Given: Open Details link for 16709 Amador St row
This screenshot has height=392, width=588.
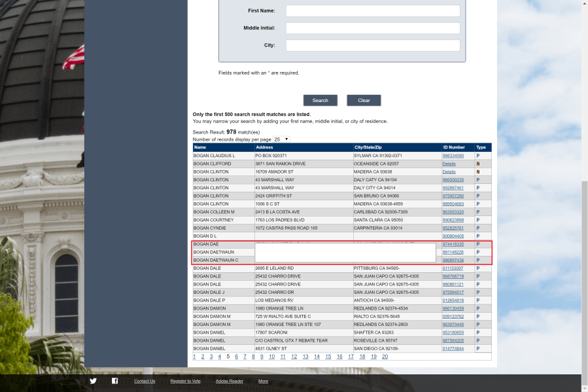Looking at the screenshot, I should pos(449,171).
